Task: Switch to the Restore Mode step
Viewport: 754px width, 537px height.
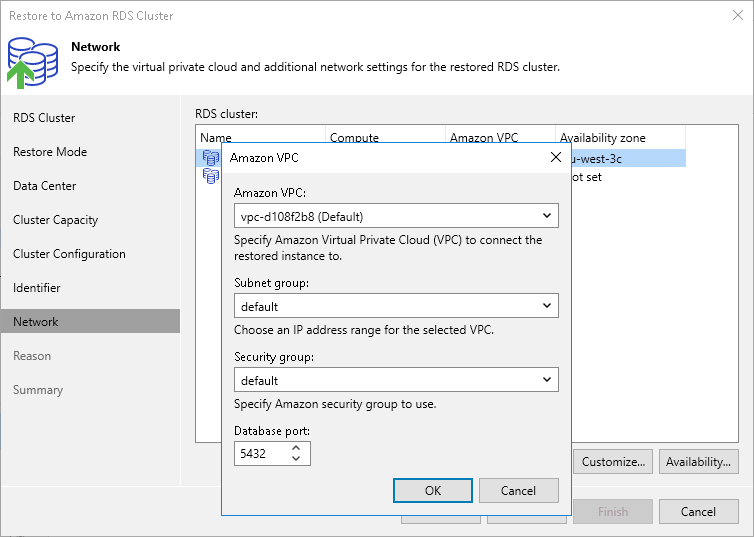Action: pos(50,152)
